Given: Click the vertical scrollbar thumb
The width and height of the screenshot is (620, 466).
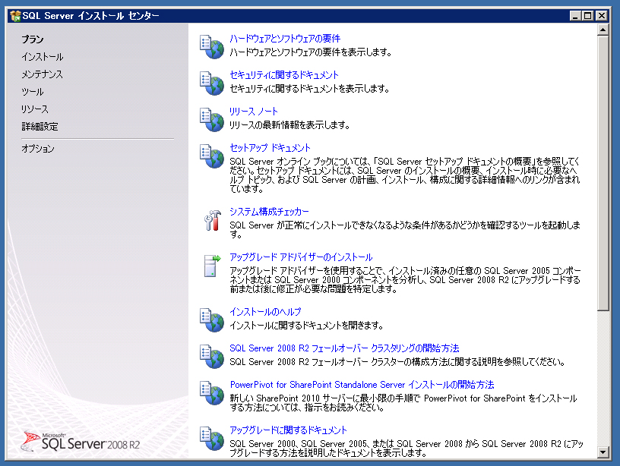Looking at the screenshot, I should (x=603, y=173).
